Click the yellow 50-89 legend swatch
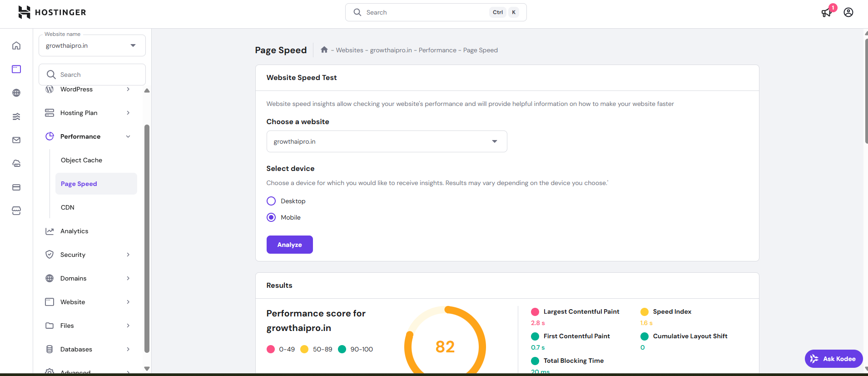The height and width of the screenshot is (376, 868). 304,349
